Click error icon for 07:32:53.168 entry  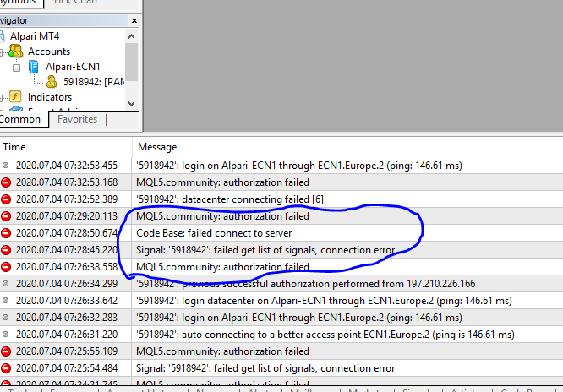point(6,182)
